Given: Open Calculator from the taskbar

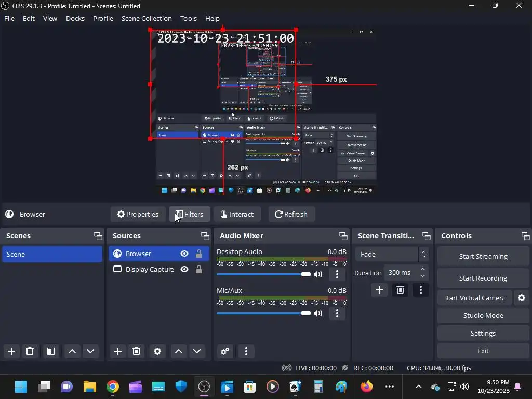Looking at the screenshot, I should pos(318,387).
